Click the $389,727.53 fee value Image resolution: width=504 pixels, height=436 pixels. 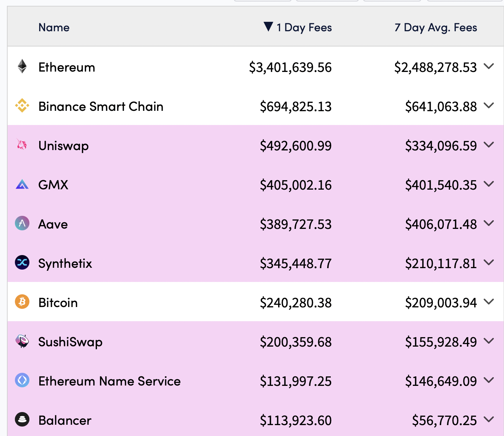(296, 225)
